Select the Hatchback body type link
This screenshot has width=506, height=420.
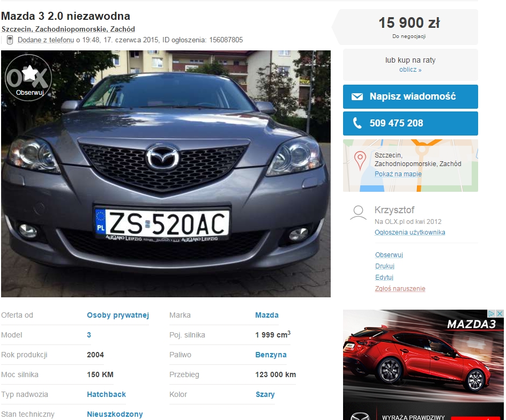pyautogui.click(x=106, y=394)
